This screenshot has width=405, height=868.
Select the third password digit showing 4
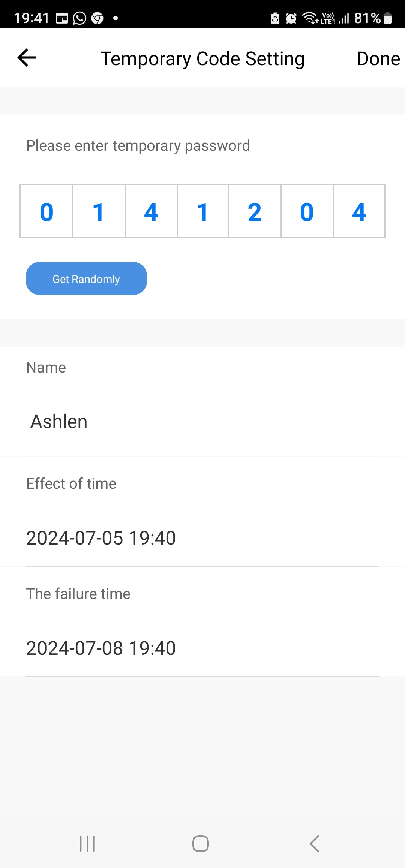click(x=151, y=211)
